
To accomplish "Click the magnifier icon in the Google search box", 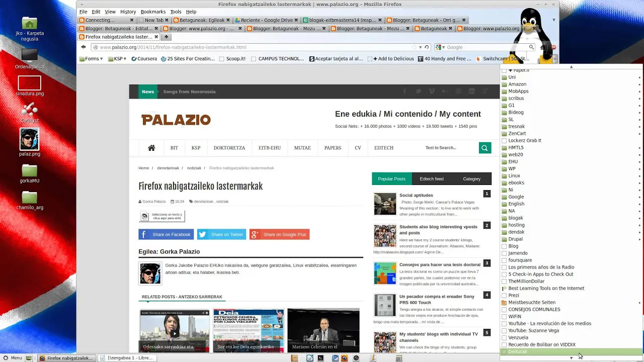I will coord(531,47).
